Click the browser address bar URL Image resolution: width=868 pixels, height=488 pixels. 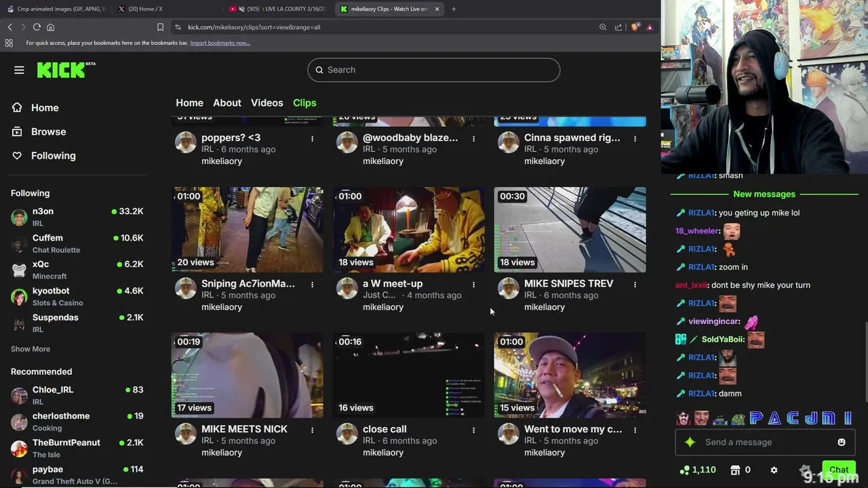point(254,27)
